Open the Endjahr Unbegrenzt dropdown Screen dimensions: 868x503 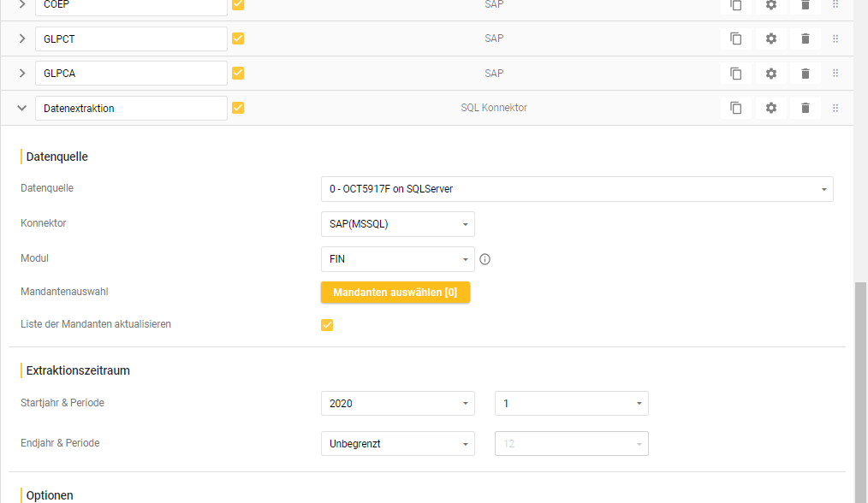pyautogui.click(x=397, y=444)
